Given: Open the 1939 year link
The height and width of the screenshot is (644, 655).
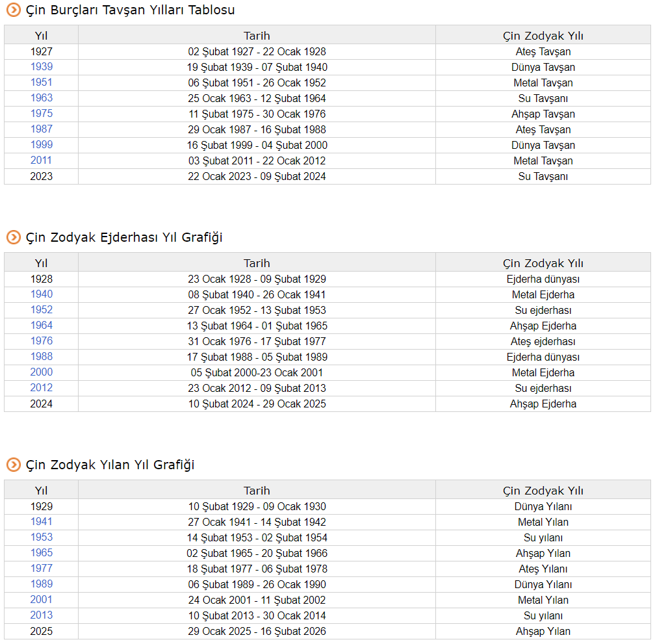Looking at the screenshot, I should click(42, 67).
